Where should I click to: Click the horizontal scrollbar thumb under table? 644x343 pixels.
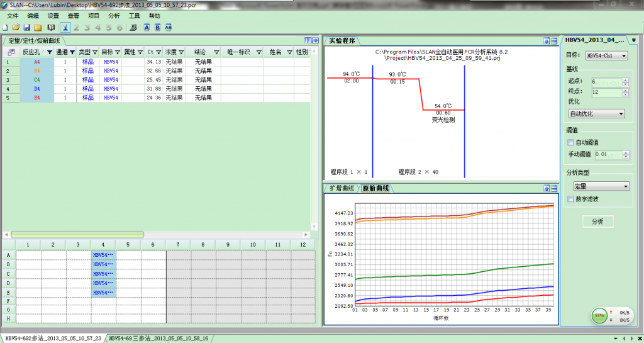point(77,235)
